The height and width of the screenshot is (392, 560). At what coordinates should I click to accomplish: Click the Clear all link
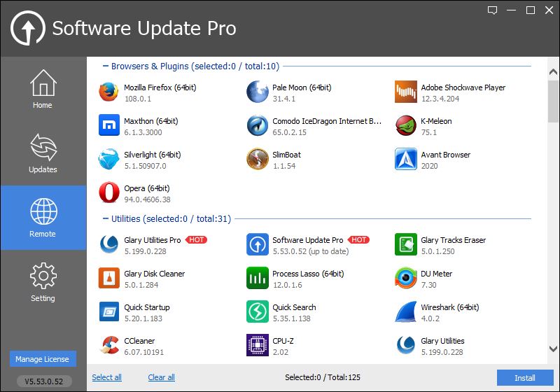point(161,377)
